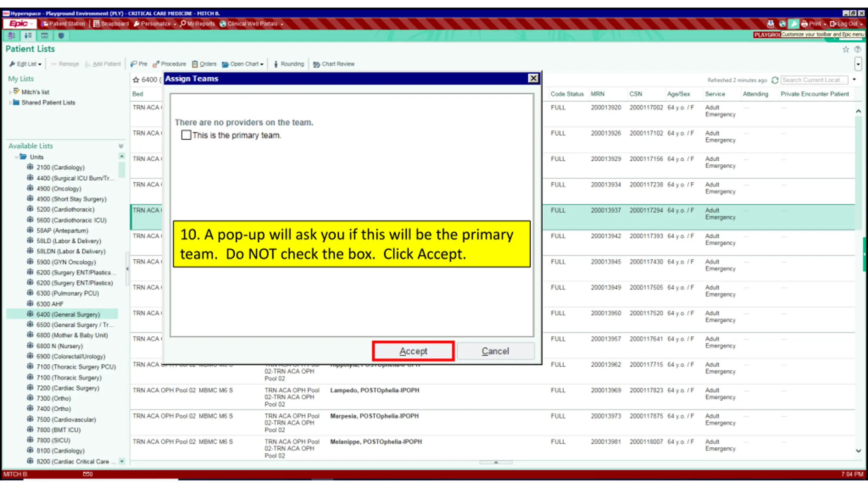Click the refresh icon beside Refreshed text
This screenshot has width=868, height=488.
pyautogui.click(x=775, y=80)
